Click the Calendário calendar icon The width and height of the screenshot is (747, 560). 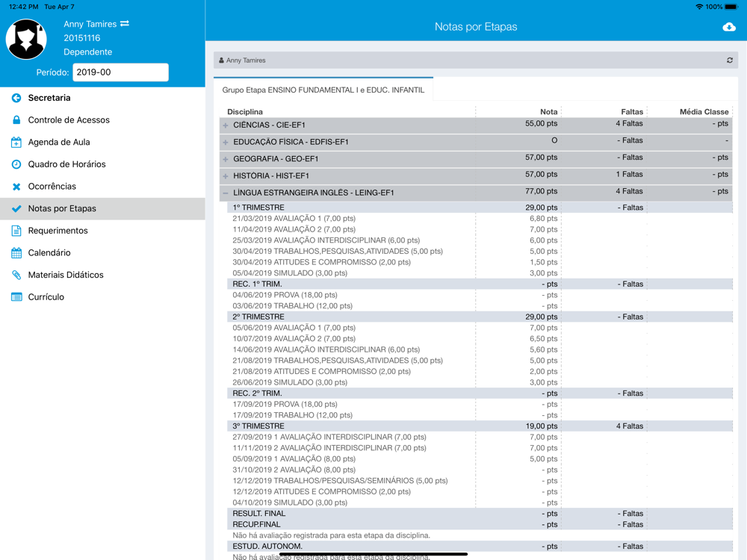point(16,252)
